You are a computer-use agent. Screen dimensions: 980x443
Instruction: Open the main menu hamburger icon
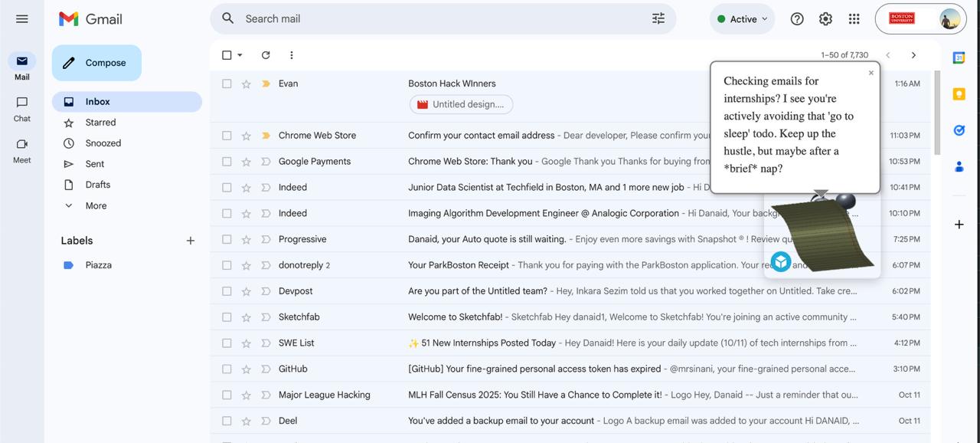[22, 19]
